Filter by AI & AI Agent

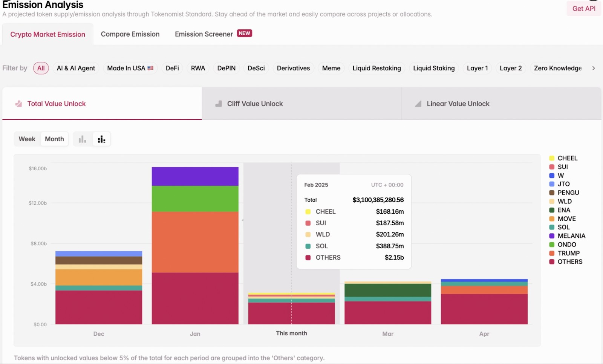click(x=76, y=68)
